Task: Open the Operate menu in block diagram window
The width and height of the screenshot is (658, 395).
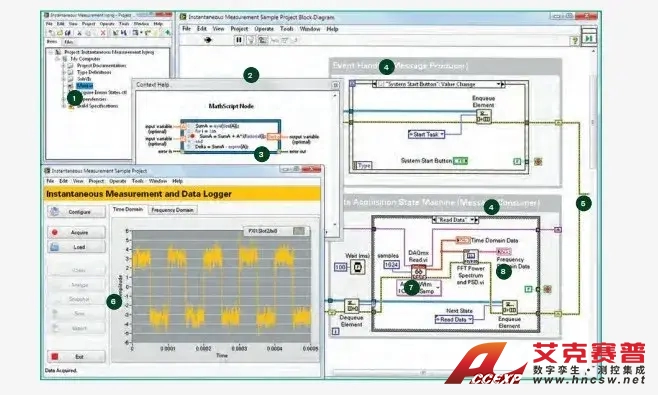Action: [x=264, y=29]
